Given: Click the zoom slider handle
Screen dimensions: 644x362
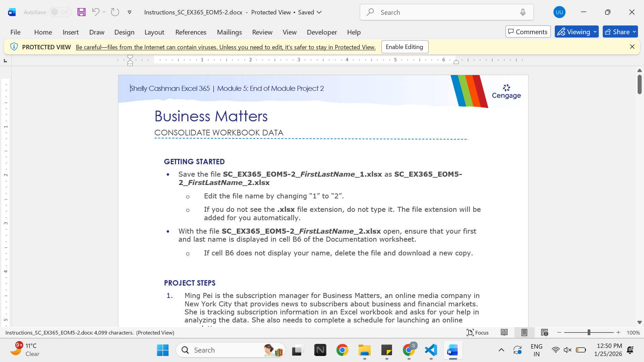Looking at the screenshot, I should pos(589,333).
